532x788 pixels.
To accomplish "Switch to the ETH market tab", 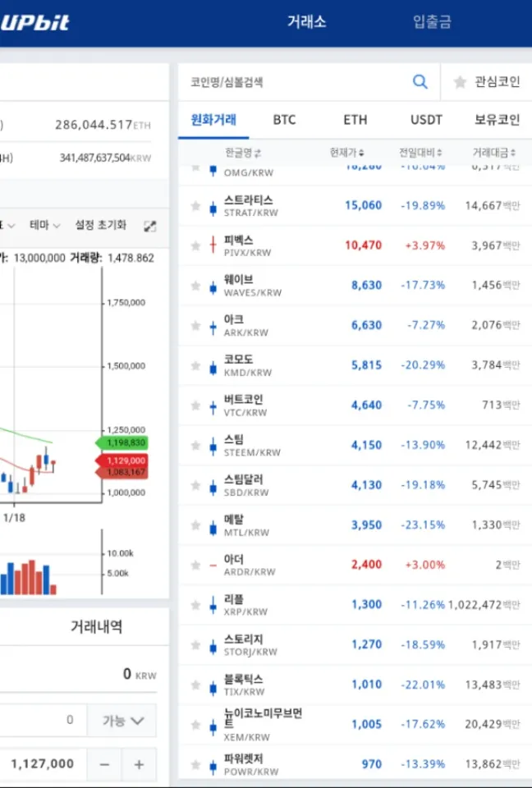I will [x=355, y=120].
